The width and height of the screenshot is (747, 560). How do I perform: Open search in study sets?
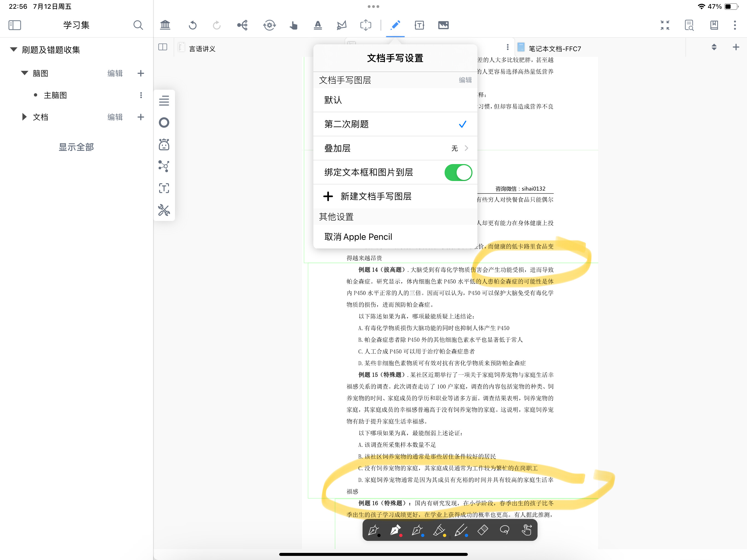[x=138, y=25]
